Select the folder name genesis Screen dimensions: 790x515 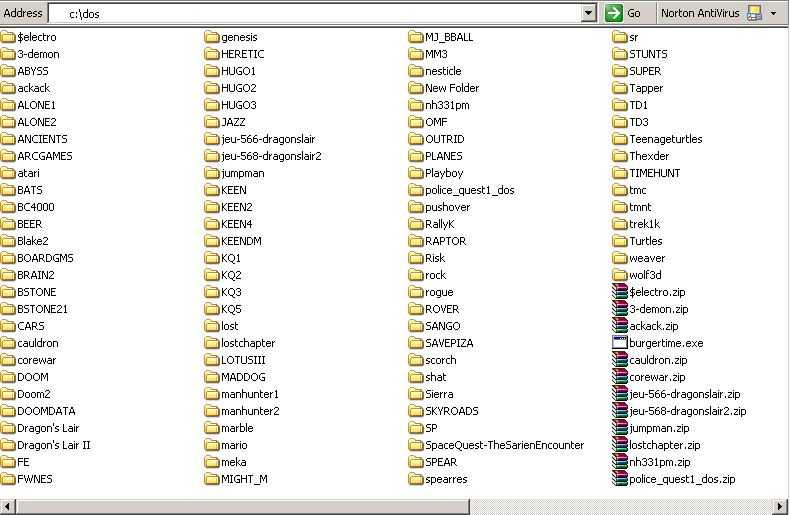point(239,37)
